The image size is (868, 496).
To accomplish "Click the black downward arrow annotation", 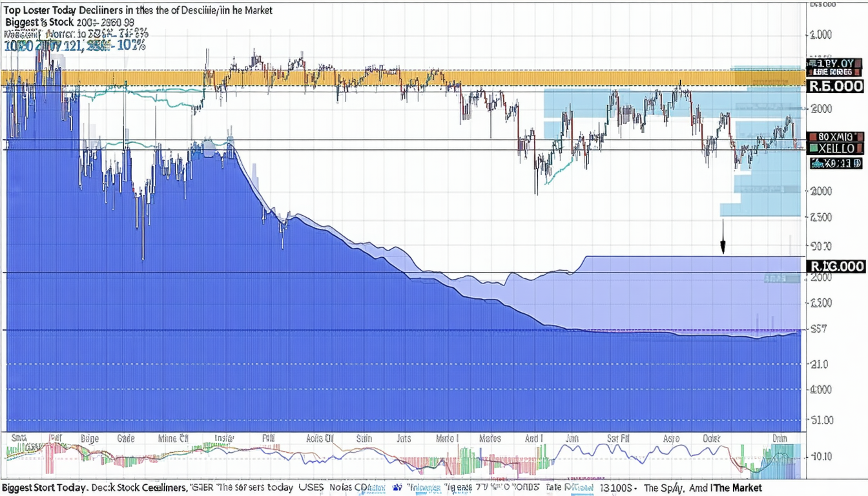I will 723,236.
